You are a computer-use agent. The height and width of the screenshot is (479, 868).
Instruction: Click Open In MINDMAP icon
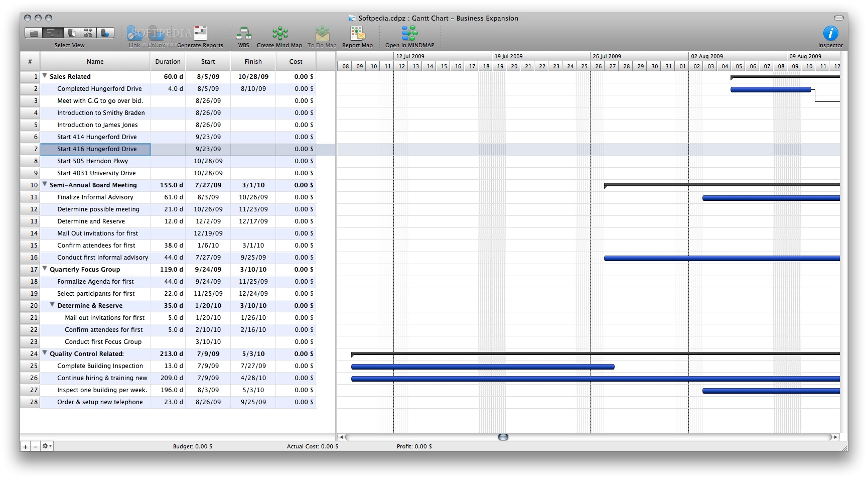[409, 34]
